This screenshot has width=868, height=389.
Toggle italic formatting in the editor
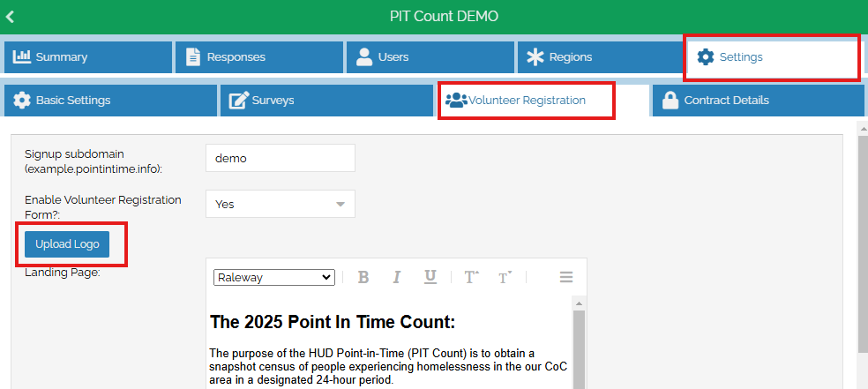[396, 277]
